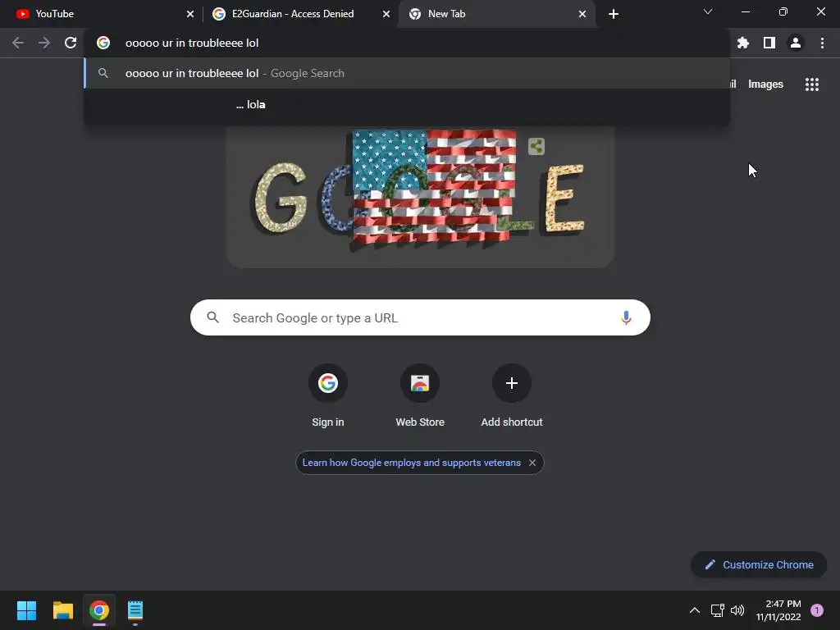Viewport: 840px width, 630px height.
Task: Open the Notepad taskbar icon
Action: pos(135,610)
